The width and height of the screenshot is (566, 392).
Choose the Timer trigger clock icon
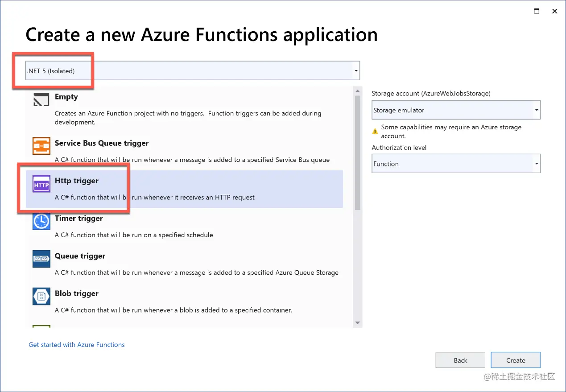(x=41, y=221)
